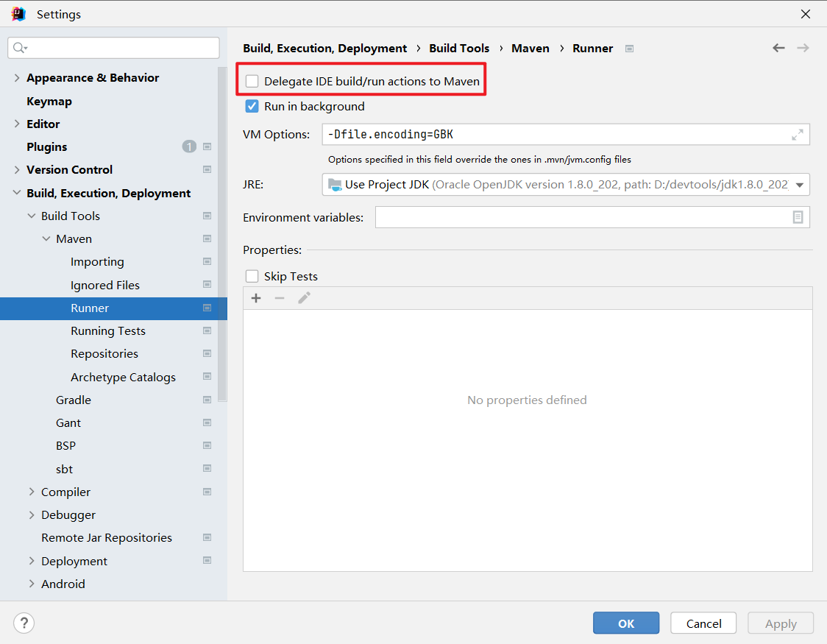Remove property with the minus icon
Image resolution: width=827 pixels, height=644 pixels.
pos(280,298)
